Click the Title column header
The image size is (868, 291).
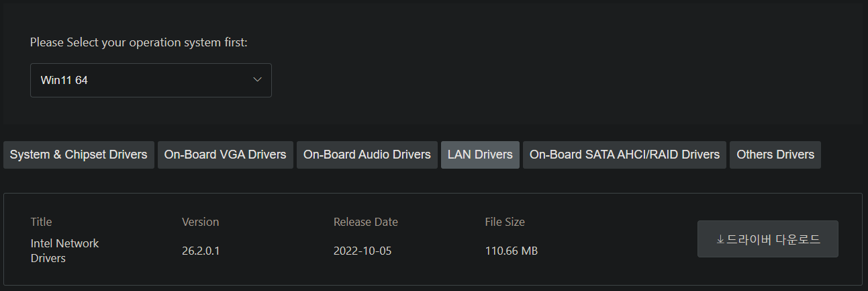click(x=41, y=222)
